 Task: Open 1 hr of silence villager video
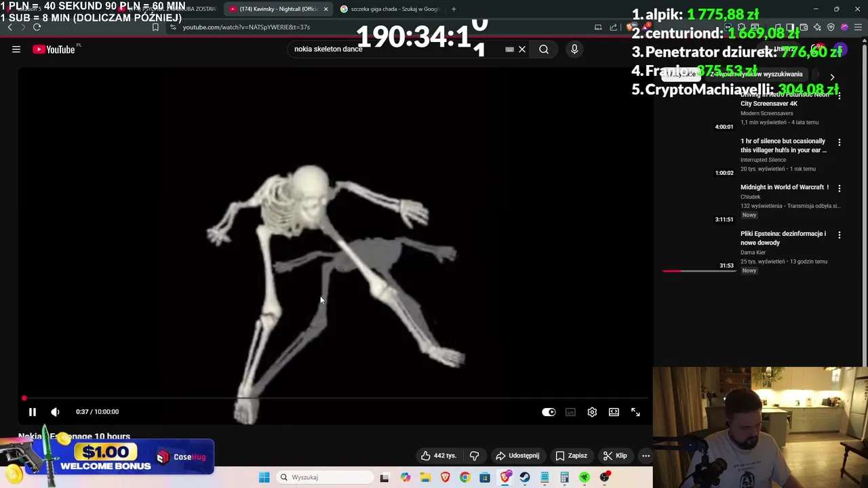(783, 145)
